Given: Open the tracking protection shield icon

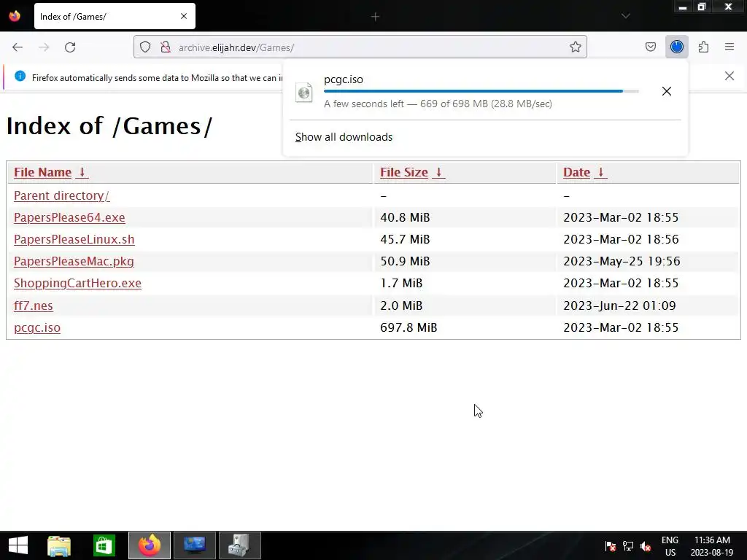Looking at the screenshot, I should point(145,47).
